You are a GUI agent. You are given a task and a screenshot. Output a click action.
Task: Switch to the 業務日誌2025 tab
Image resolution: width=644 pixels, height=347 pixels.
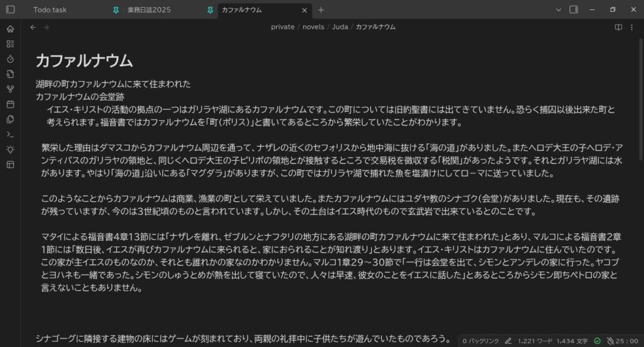148,10
